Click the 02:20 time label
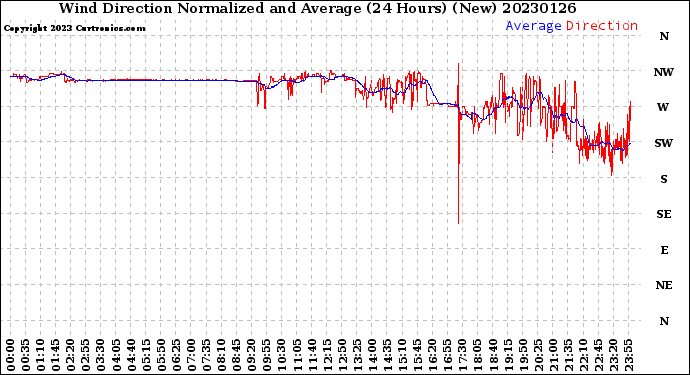 pos(70,355)
